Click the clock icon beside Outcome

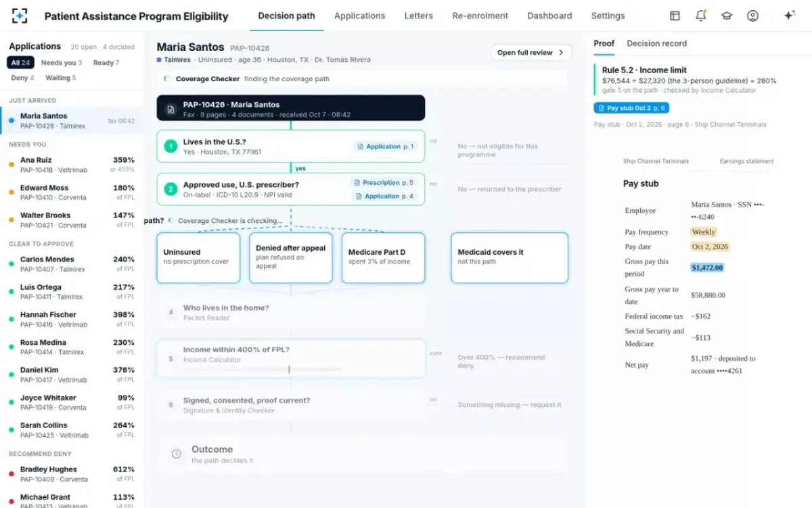click(x=176, y=454)
